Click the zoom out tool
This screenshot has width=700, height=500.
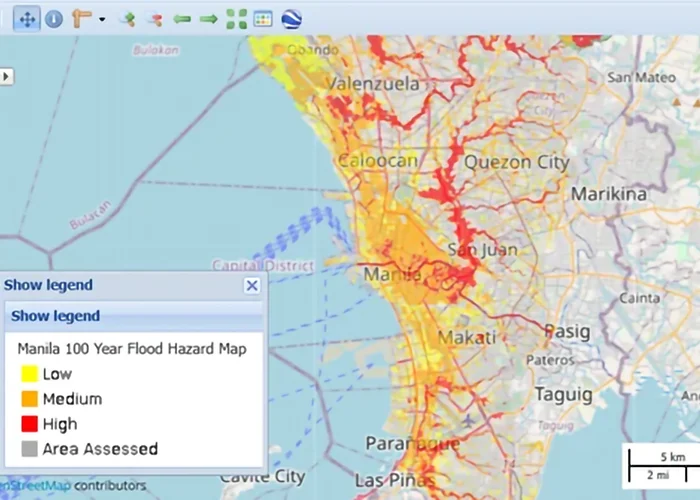(x=153, y=18)
